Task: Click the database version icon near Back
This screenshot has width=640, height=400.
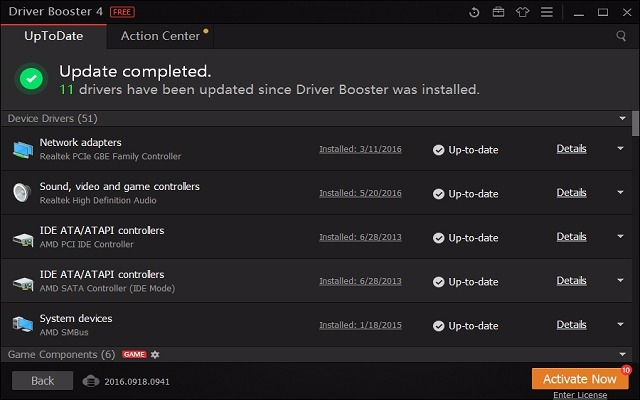Action: pos(90,381)
